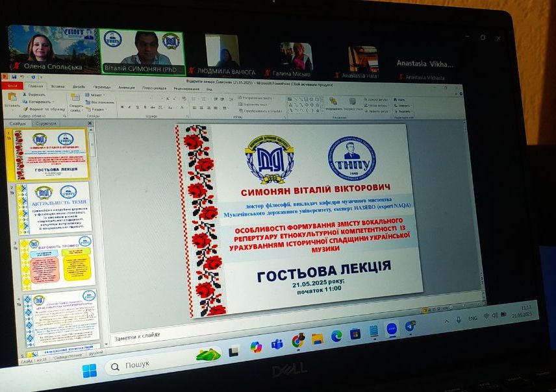The image size is (556, 392).
Task: Switch to the Outline (Структура) pane tab
Action: click(45, 123)
